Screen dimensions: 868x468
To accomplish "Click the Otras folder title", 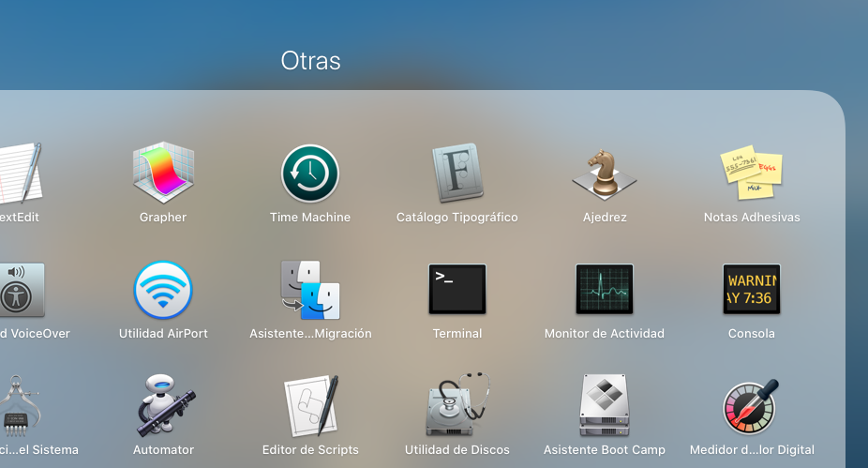I will coord(310,61).
